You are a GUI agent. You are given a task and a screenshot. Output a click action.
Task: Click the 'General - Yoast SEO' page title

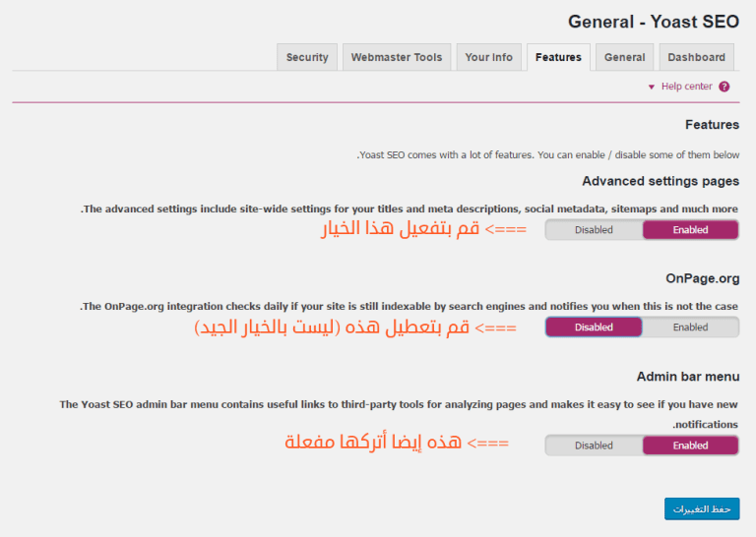pyautogui.click(x=654, y=23)
